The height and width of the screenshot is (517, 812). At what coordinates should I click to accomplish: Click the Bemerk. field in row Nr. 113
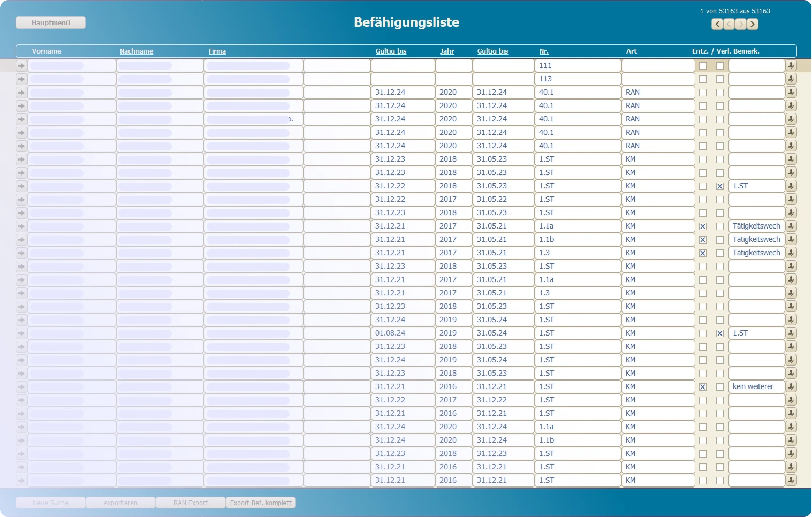tap(756, 79)
